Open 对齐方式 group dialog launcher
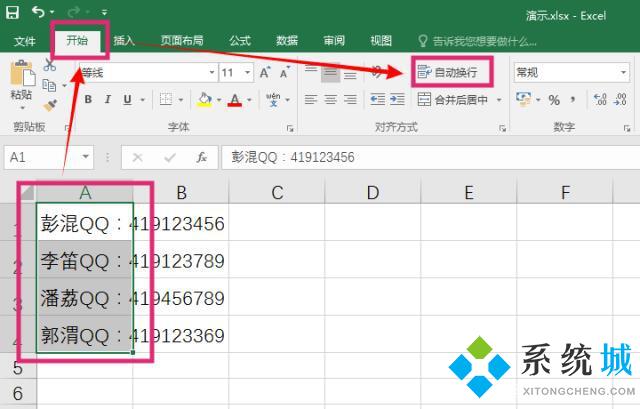Image resolution: width=640 pixels, height=409 pixels. tap(502, 129)
